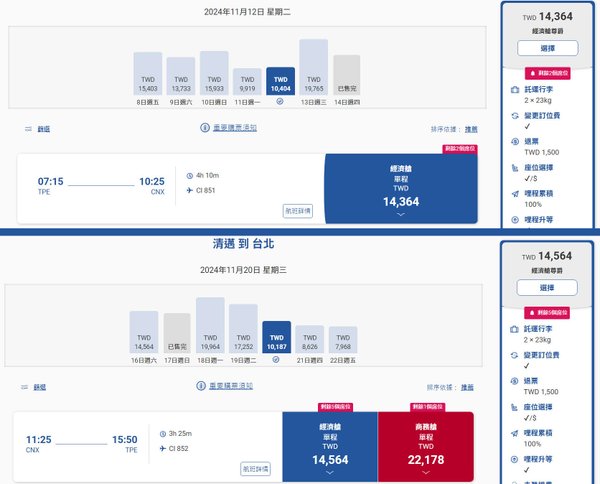Click the filter icon beside 篩選 in the outbound section
This screenshot has height=484, width=600.
click(28, 129)
